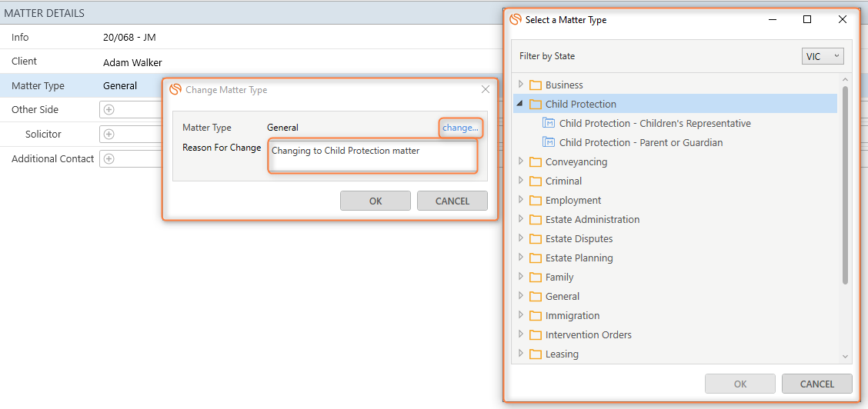
Task: Click the Reason For Change text field
Action: 372,156
